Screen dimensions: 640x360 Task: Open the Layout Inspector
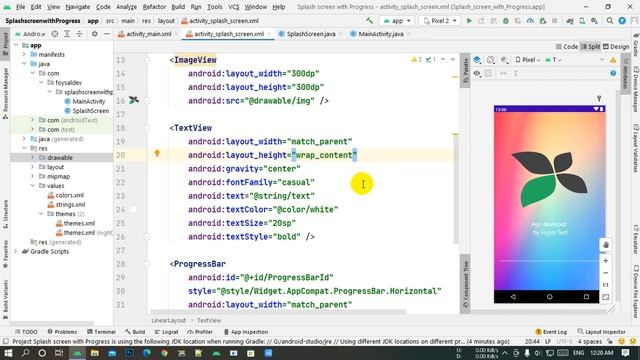pyautogui.click(x=601, y=332)
